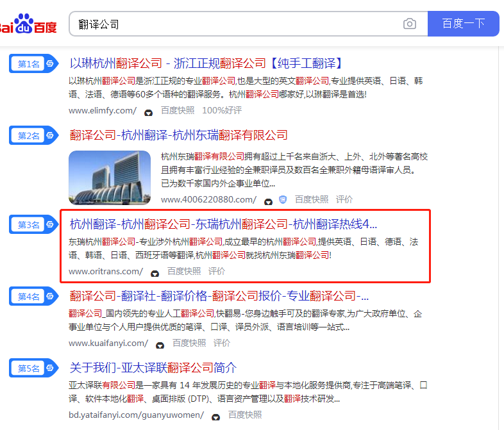
Task: Open 翻译公司-翻译社-翻译价格 result title
Action: 219,296
